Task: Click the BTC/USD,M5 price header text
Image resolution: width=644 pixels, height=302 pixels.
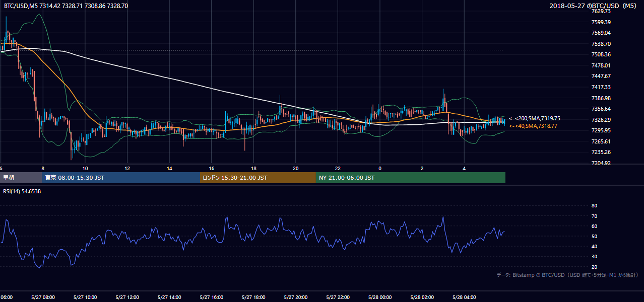Action: 66,6
